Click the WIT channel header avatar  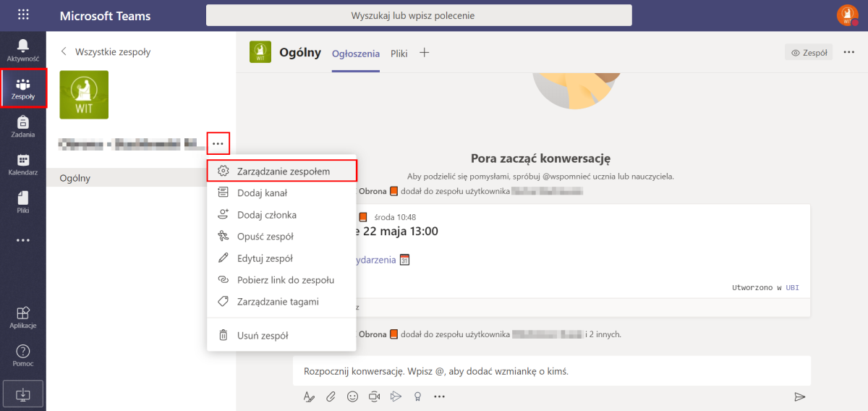click(x=260, y=53)
